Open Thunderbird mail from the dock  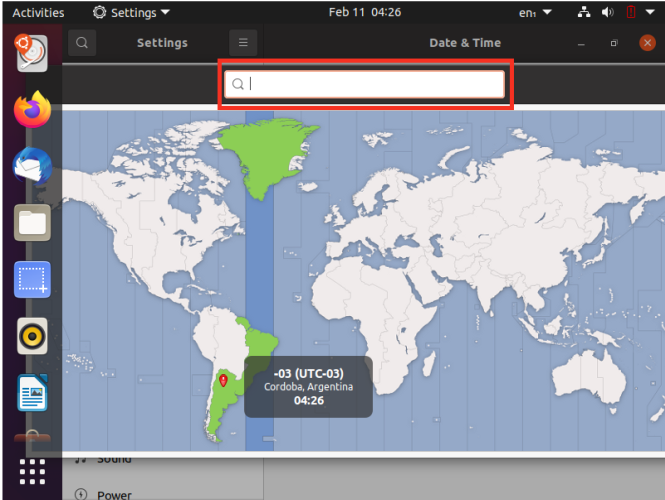pyautogui.click(x=32, y=166)
